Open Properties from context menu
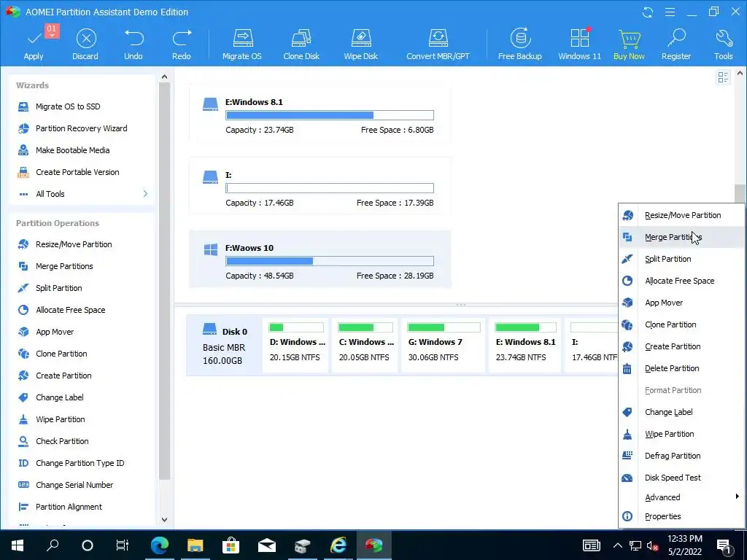Image resolution: width=747 pixels, height=560 pixels. (x=682, y=517)
